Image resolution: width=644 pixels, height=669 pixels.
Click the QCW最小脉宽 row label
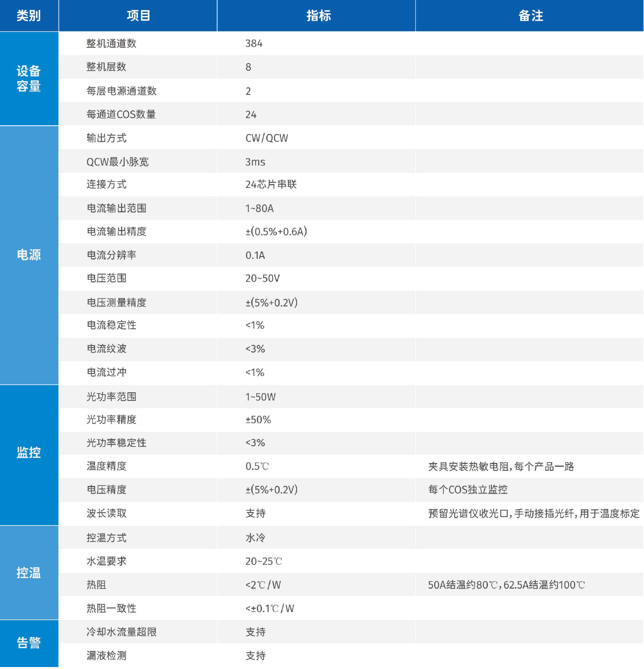tap(117, 162)
